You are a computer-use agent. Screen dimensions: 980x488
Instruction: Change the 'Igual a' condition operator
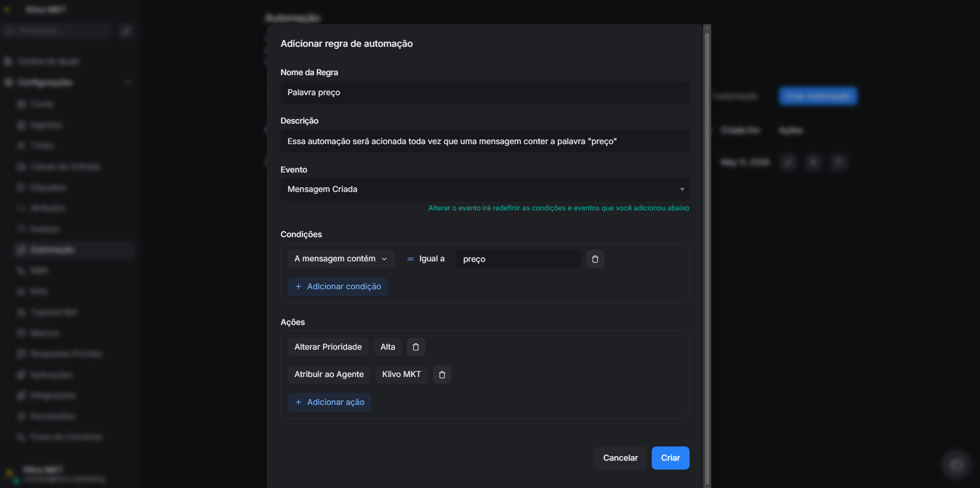tap(426, 259)
